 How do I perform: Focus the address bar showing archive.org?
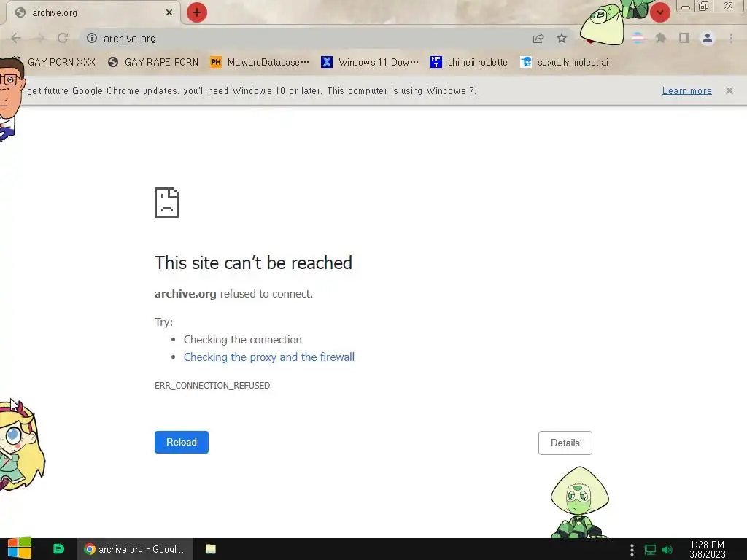[x=314, y=38]
